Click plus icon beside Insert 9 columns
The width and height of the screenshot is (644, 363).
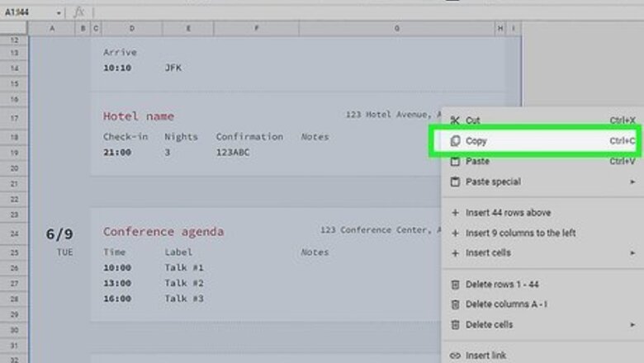[x=455, y=233]
